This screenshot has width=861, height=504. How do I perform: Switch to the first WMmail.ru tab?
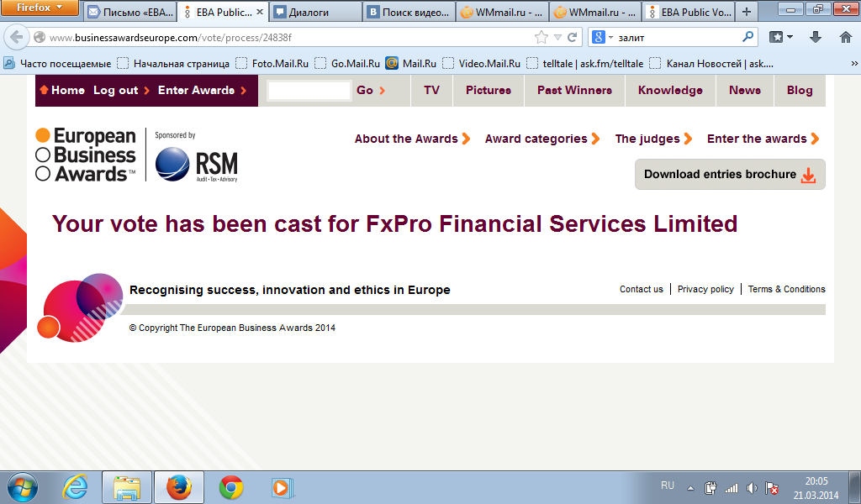(503, 12)
